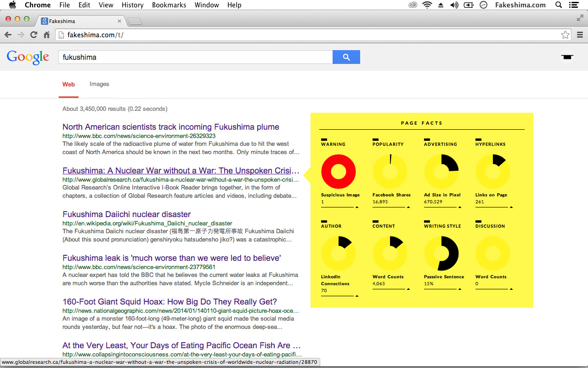Expand the LinkedIn Connections triangle
The image size is (588, 368).
tap(357, 296)
